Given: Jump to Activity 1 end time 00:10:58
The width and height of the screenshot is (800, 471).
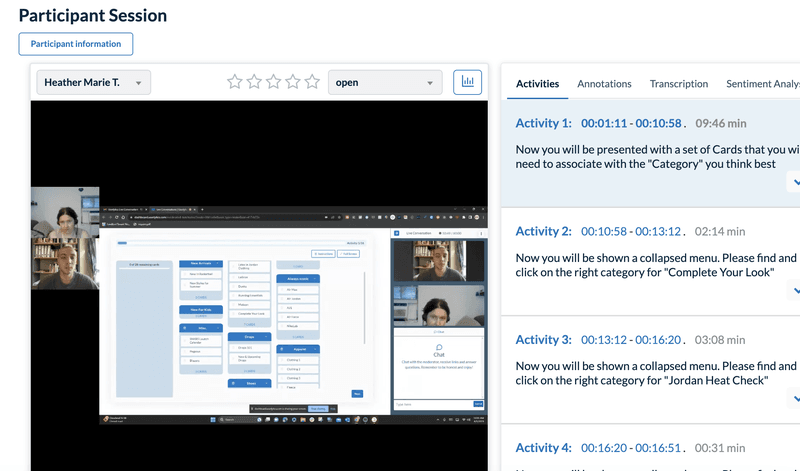Looking at the screenshot, I should point(658,123).
